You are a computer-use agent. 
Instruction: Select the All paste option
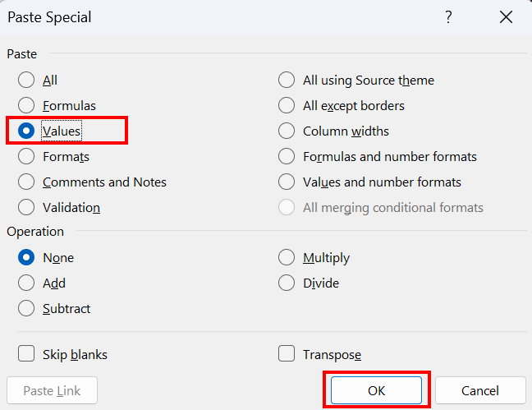pyautogui.click(x=27, y=81)
